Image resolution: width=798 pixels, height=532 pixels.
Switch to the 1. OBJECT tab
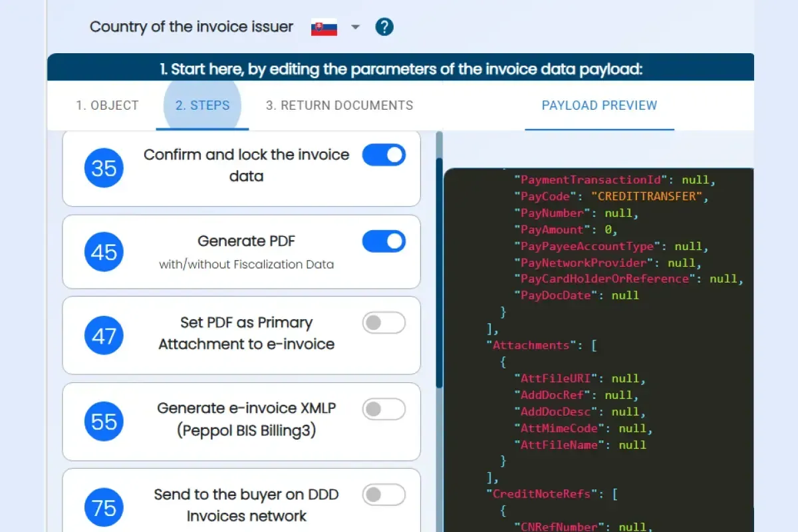tap(107, 105)
